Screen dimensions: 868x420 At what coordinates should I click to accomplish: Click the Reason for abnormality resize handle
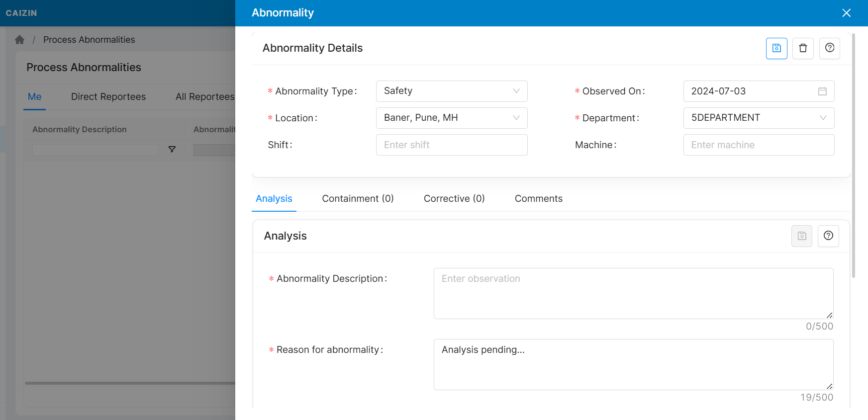point(829,386)
